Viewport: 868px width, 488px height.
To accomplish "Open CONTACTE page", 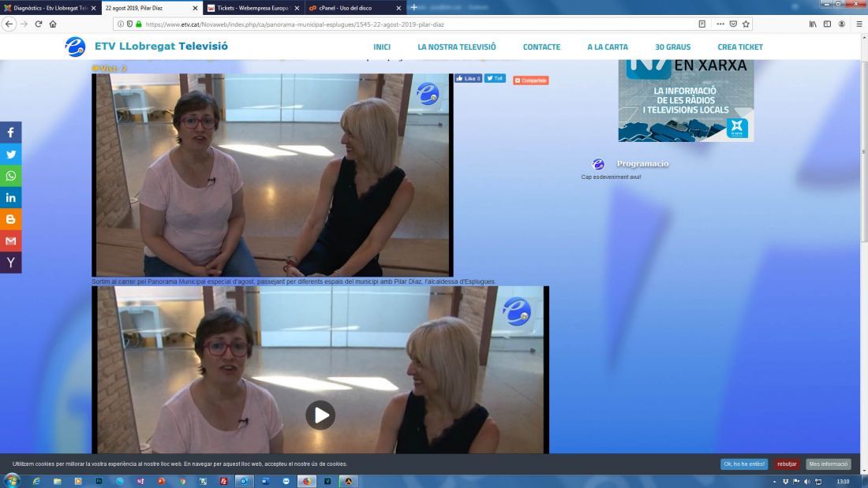I will coord(541,47).
